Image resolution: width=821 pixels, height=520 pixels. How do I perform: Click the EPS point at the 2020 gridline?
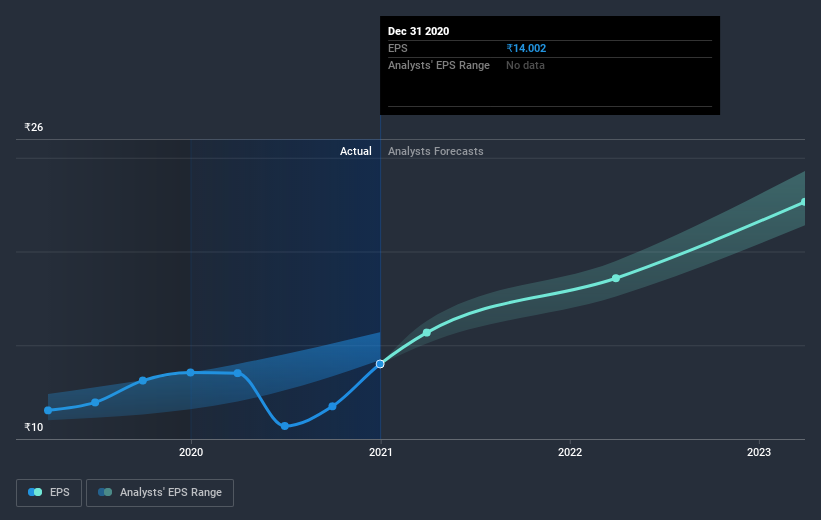click(191, 372)
